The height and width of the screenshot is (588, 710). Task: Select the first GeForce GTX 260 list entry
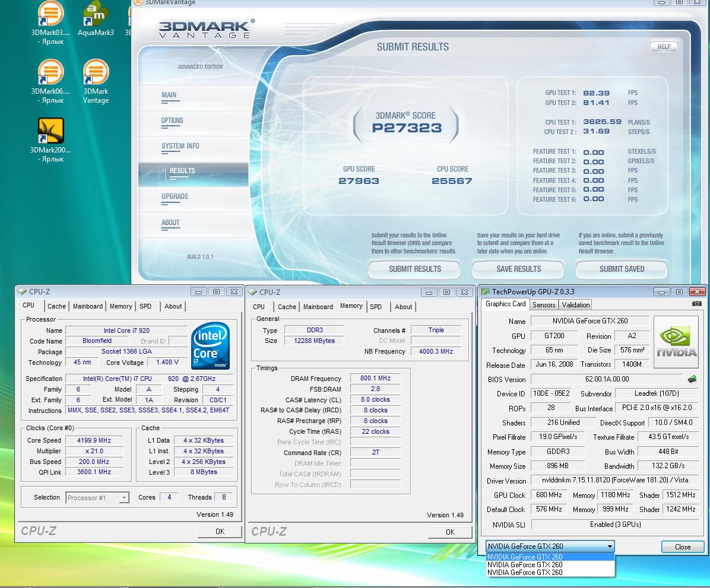click(550, 557)
